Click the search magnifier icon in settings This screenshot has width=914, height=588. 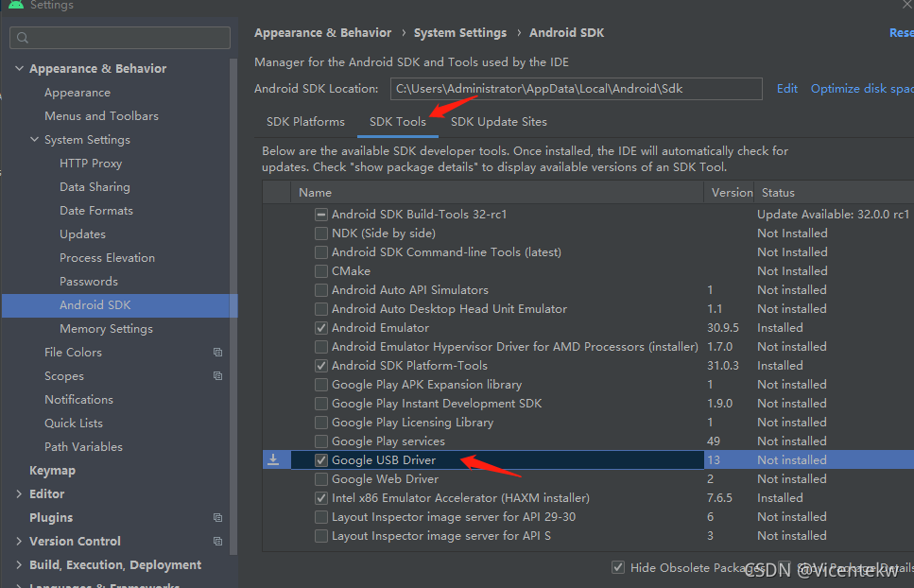coord(23,38)
